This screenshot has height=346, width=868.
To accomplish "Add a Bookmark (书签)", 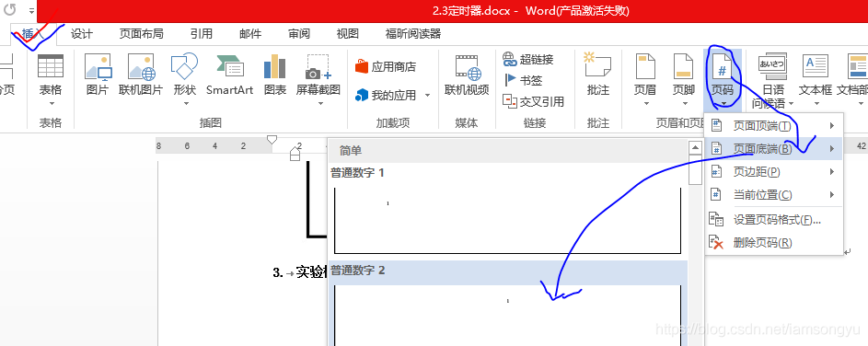I will (523, 80).
